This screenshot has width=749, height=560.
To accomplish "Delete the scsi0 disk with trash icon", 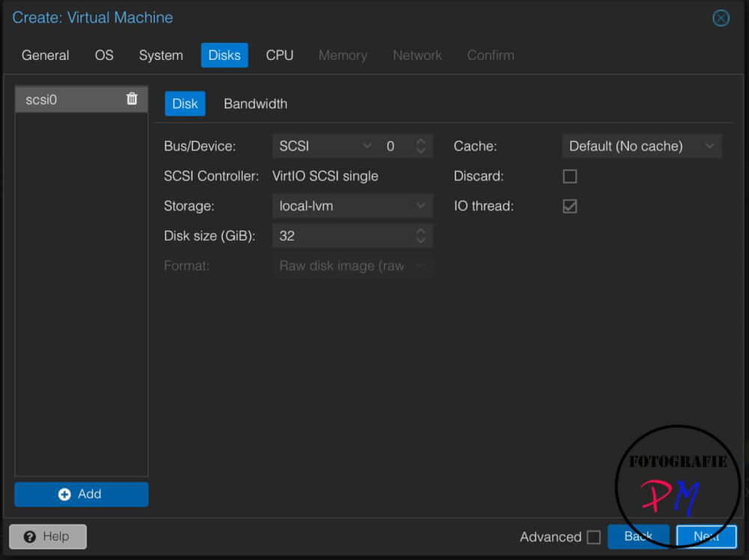I will click(x=132, y=99).
